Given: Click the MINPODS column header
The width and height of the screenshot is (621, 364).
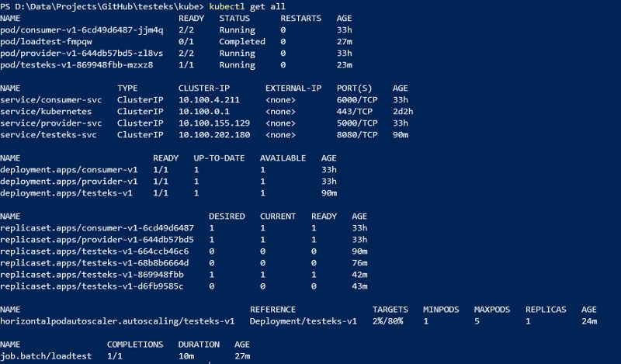Looking at the screenshot, I should [x=441, y=310].
